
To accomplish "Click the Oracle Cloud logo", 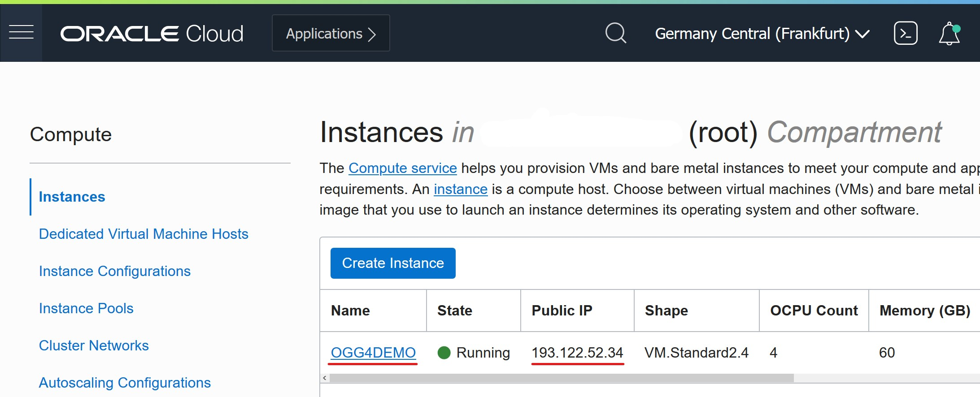I will 152,34.
